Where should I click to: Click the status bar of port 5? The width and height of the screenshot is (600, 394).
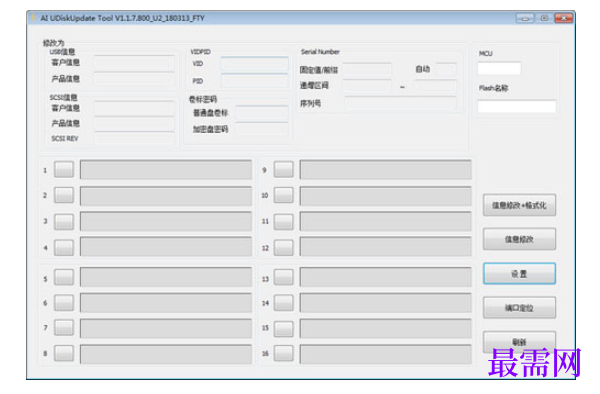166,277
